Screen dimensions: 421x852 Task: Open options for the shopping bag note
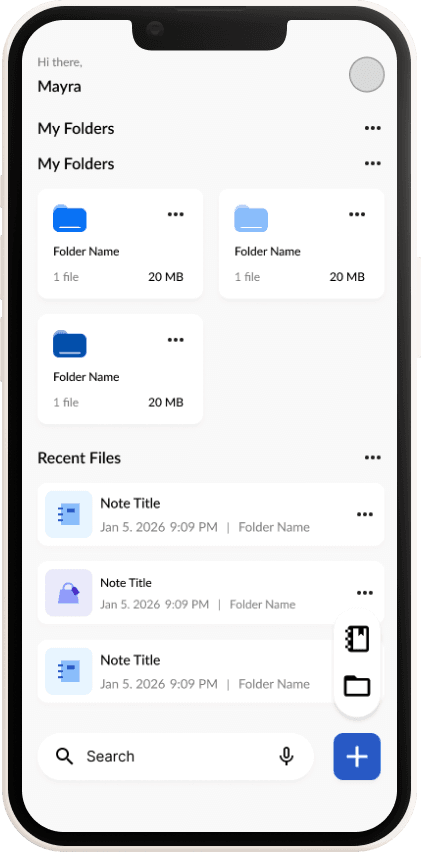(x=365, y=592)
